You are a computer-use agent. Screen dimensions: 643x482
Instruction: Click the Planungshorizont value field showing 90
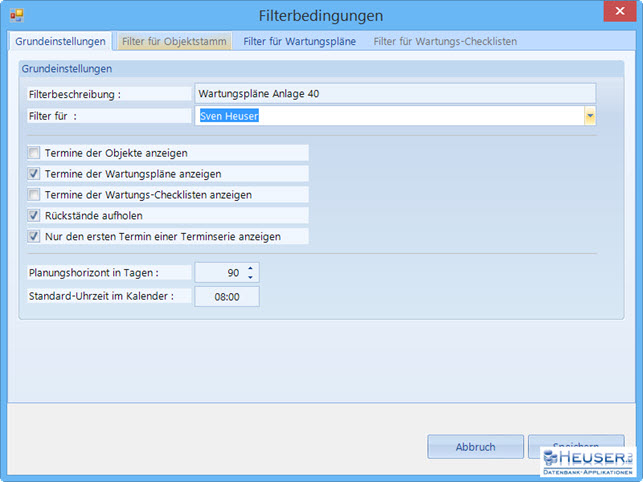pyautogui.click(x=218, y=272)
